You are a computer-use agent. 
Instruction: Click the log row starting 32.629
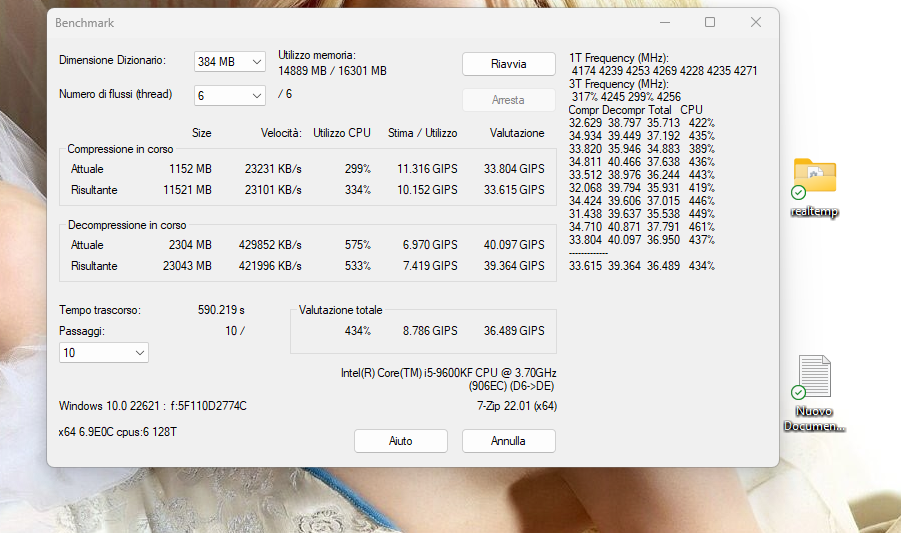coord(642,123)
